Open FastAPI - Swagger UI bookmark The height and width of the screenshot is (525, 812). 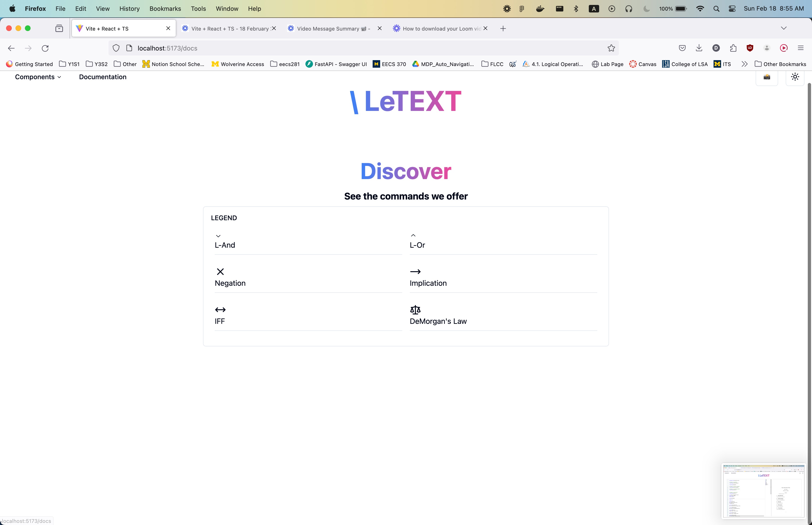coord(336,64)
